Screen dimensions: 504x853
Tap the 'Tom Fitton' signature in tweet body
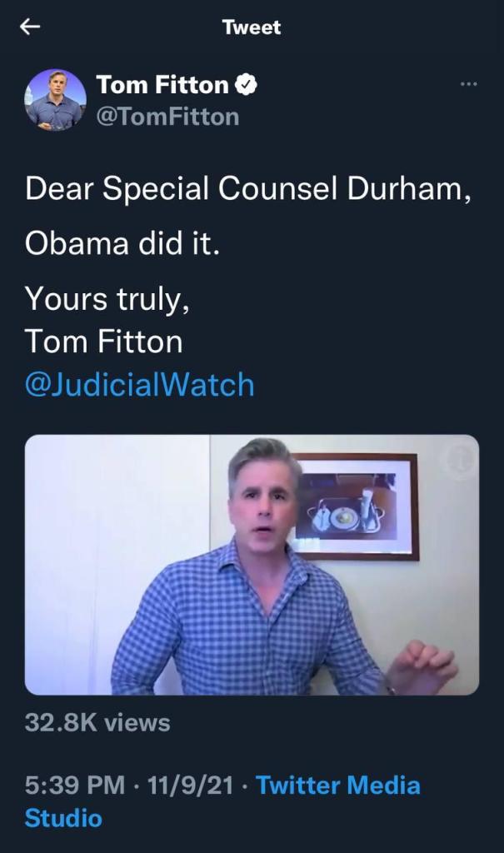pyautogui.click(x=103, y=342)
